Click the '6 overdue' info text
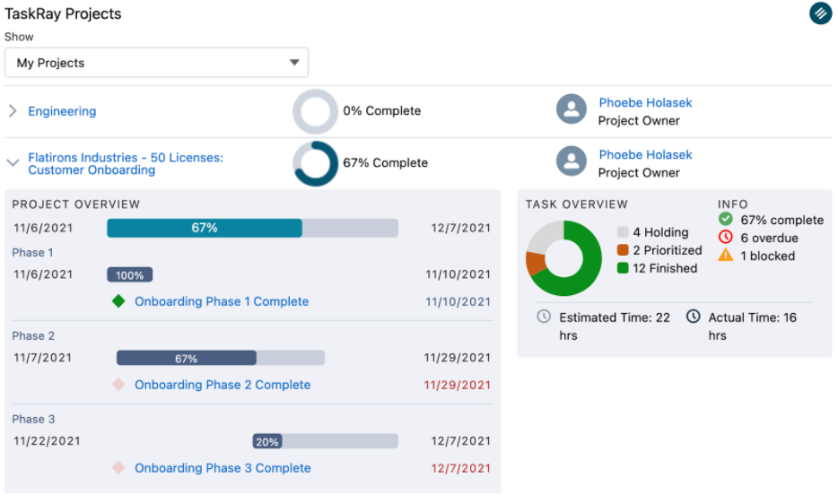 click(x=769, y=238)
